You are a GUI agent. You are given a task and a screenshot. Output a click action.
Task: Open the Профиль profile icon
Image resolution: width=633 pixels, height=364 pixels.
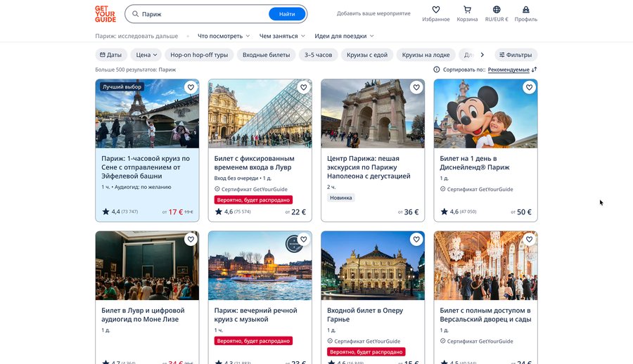[525, 10]
